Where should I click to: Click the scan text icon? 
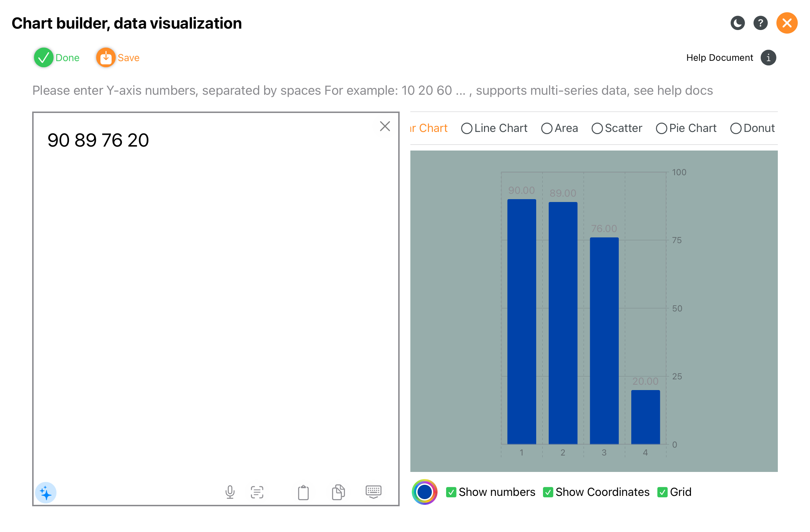[257, 492]
